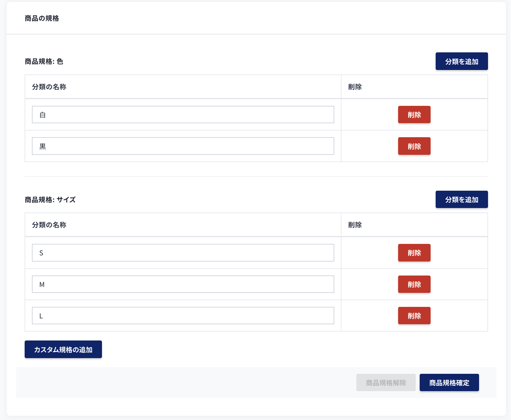Delete the M size classification

pos(414,284)
